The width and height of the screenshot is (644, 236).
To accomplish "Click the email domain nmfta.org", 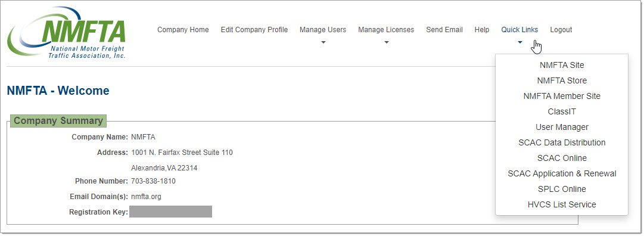I will (x=146, y=197).
